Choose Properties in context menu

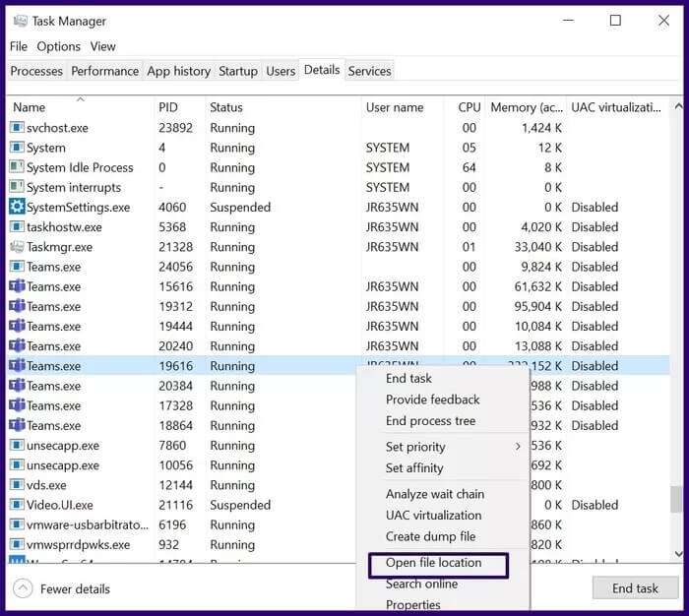(412, 604)
